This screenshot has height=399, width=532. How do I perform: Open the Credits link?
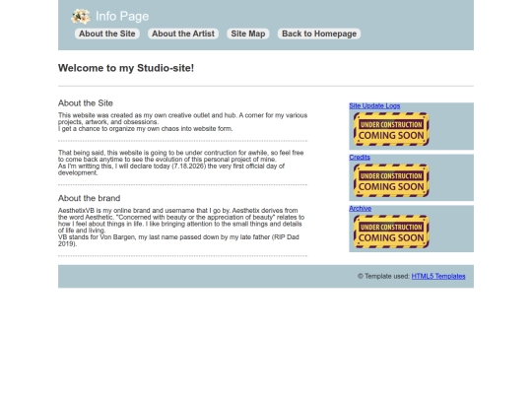click(360, 158)
